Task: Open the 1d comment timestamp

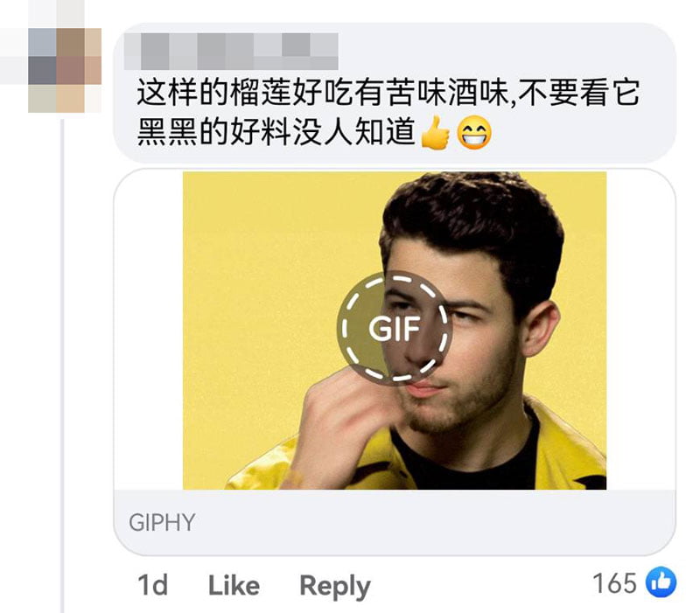Action: [x=152, y=586]
